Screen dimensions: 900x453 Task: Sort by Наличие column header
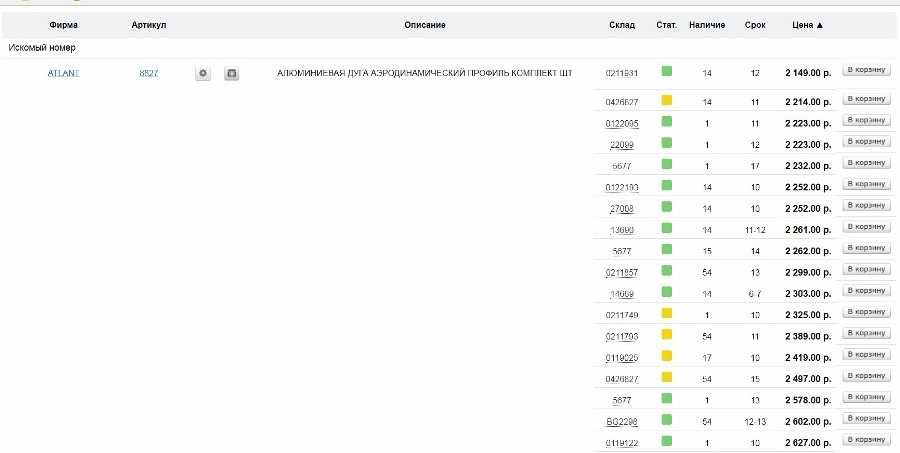[707, 25]
